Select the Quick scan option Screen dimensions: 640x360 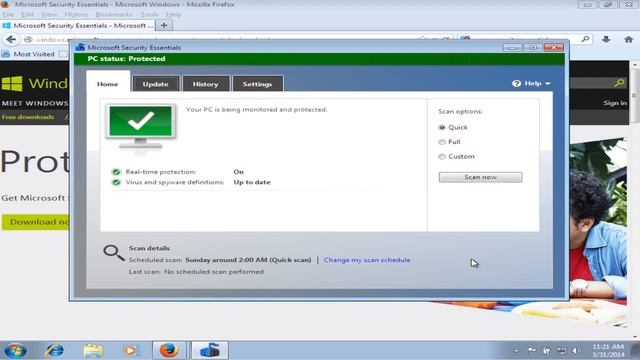[x=442, y=127]
